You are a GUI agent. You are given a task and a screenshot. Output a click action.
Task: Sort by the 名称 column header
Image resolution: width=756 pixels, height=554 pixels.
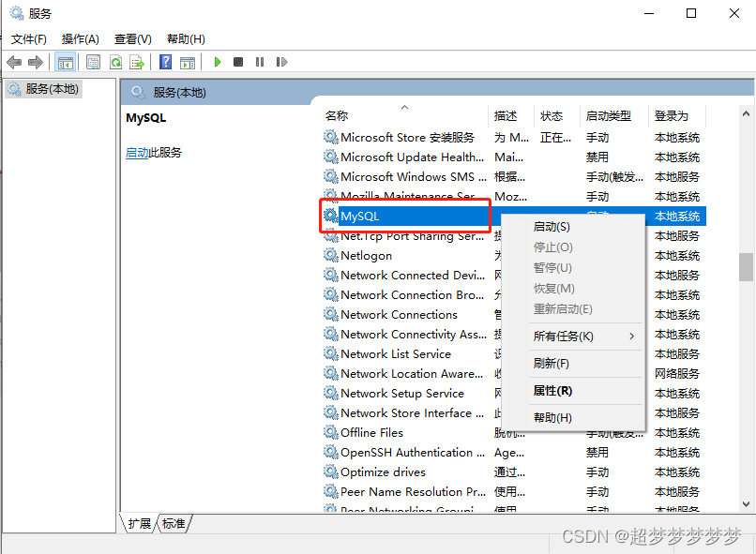(x=405, y=115)
